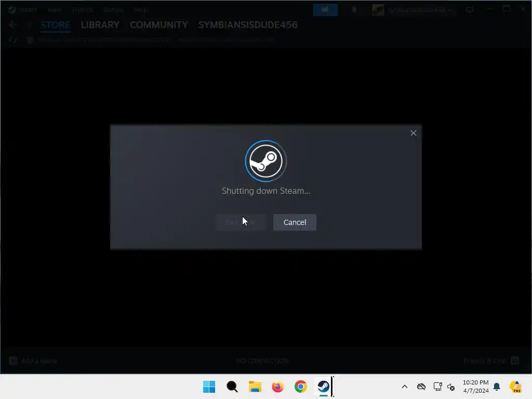Switch to the LIBRARY tab
The height and width of the screenshot is (399, 532).
(x=100, y=25)
